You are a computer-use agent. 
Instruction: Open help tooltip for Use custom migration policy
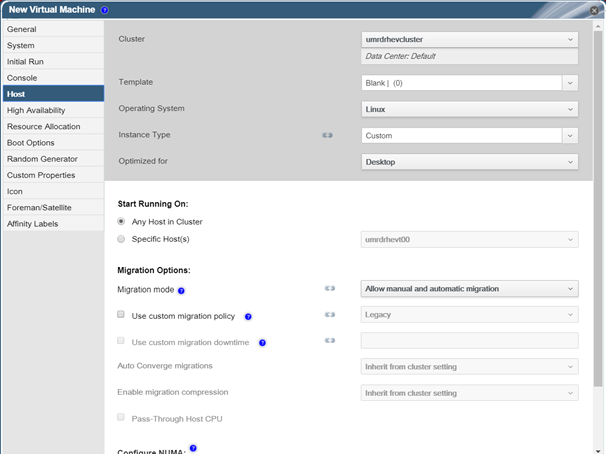pyautogui.click(x=248, y=317)
